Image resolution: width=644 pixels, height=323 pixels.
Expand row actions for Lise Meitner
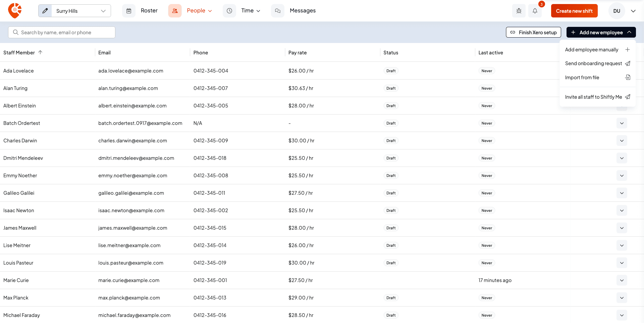coord(622,245)
